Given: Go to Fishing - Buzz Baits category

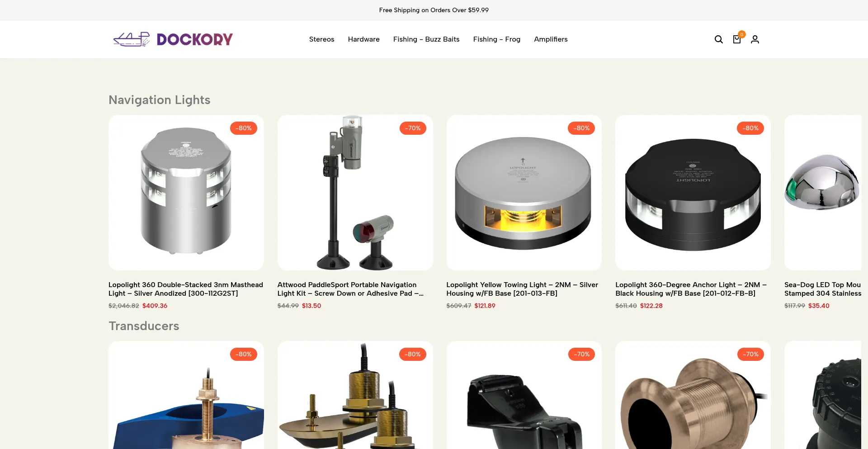Looking at the screenshot, I should click(x=426, y=39).
